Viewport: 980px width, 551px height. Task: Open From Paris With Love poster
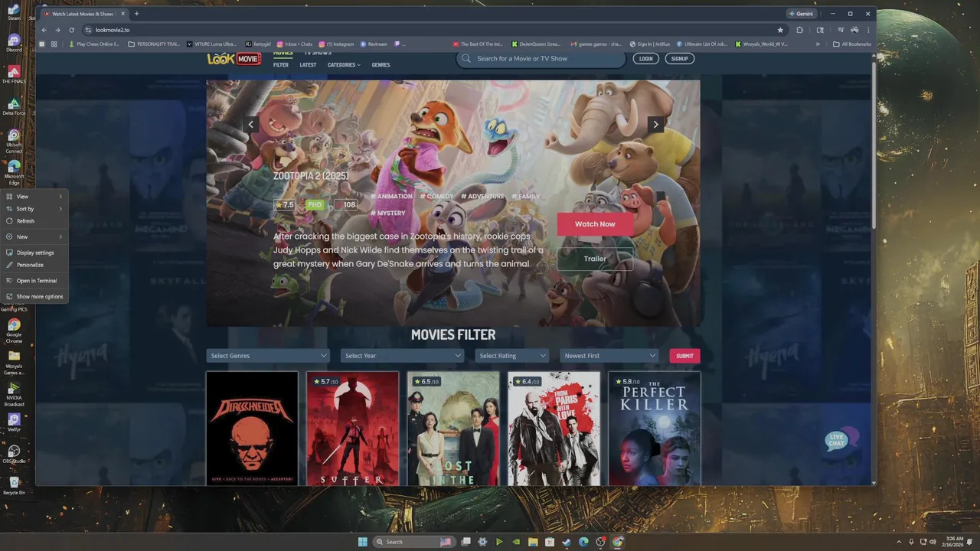click(554, 428)
